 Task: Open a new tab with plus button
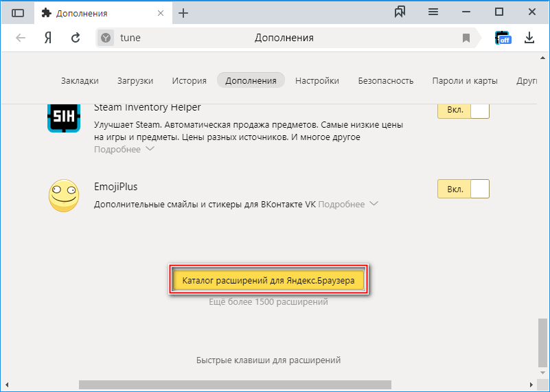[x=183, y=13]
